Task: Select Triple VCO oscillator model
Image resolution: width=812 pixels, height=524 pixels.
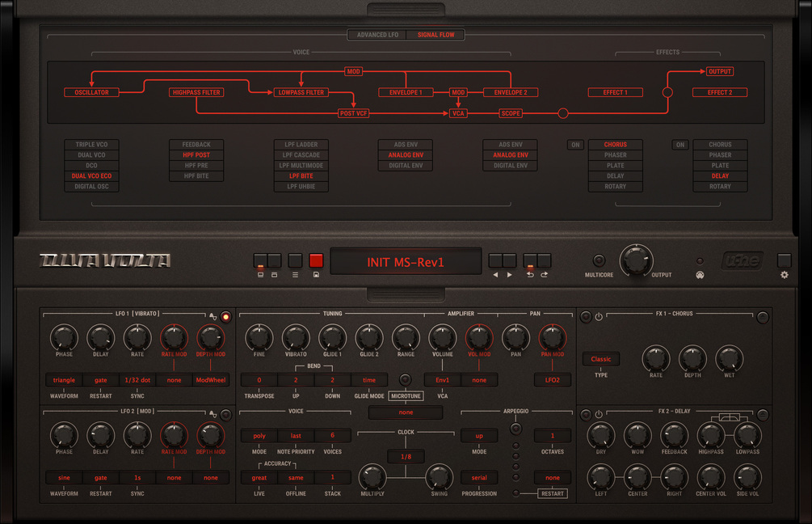Action: coord(91,145)
